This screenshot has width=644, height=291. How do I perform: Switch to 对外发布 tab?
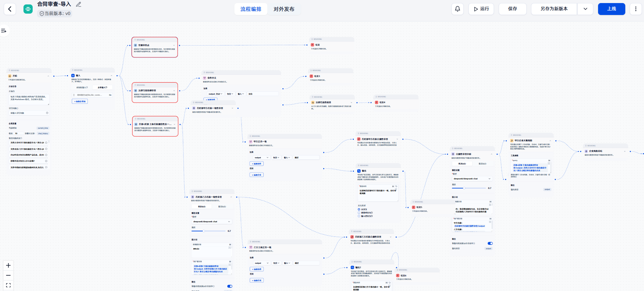pyautogui.click(x=284, y=9)
